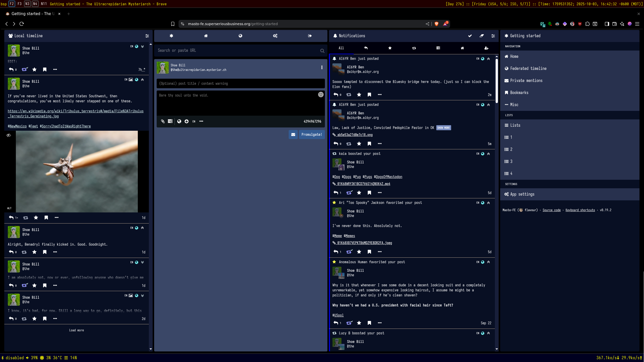Expand the collapsed EDIT post chevron
Screen dimensions: 644x362
[143, 47]
